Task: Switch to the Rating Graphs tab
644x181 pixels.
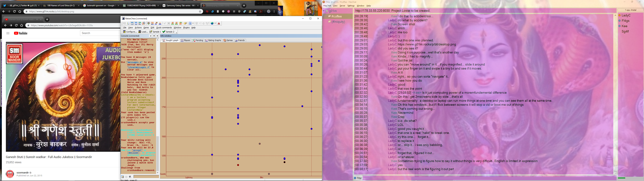Action: [x=213, y=40]
